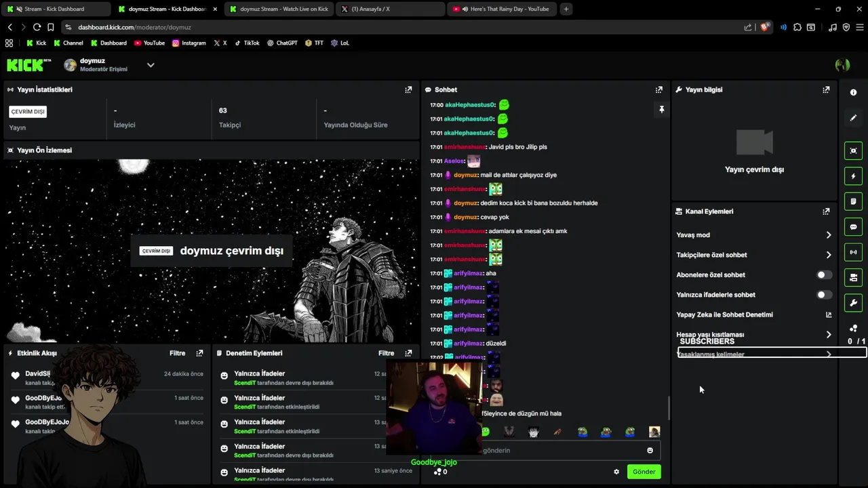Open the doymuz channel dropdown chevron
868x488 pixels.
pyautogui.click(x=151, y=65)
